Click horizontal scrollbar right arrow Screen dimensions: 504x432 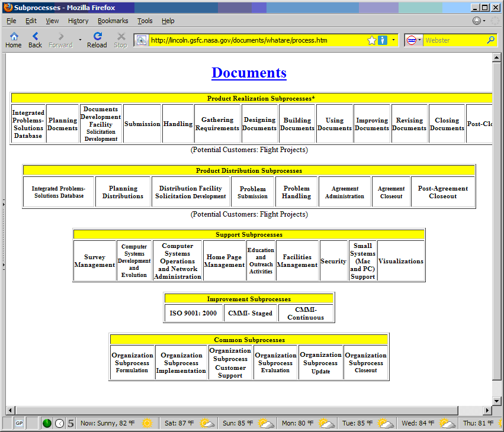[487, 410]
